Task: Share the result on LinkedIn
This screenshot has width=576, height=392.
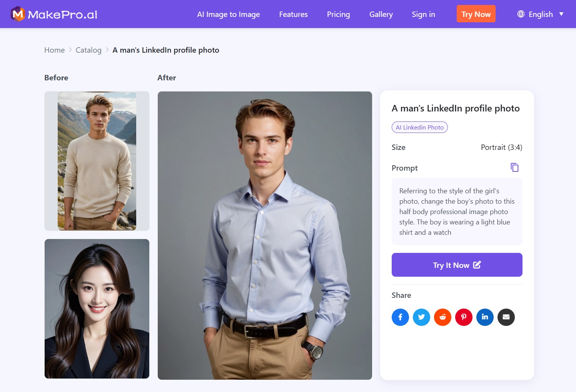Action: point(485,317)
